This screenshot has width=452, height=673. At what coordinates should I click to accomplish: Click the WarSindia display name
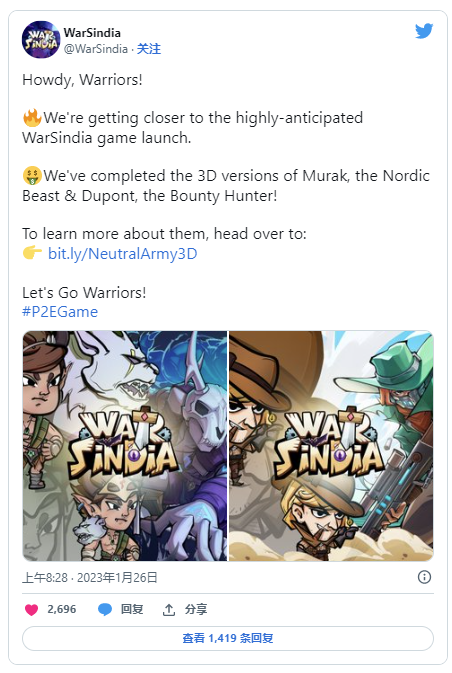click(x=92, y=33)
